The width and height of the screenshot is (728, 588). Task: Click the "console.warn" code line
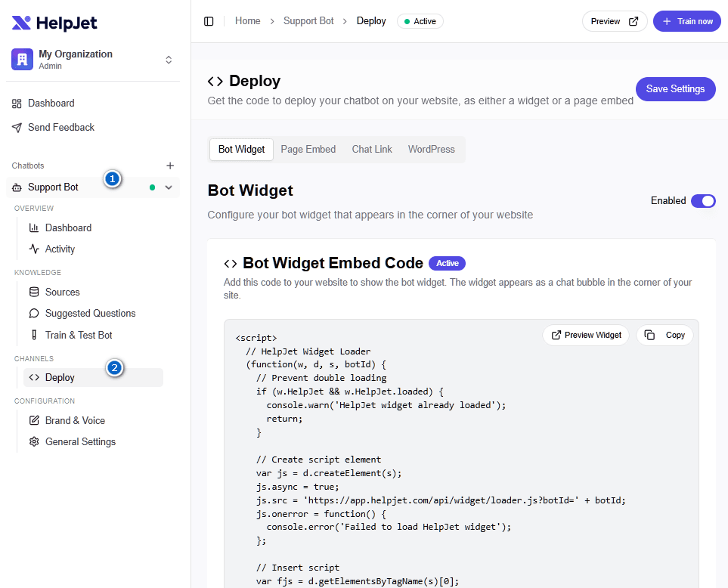tap(386, 405)
